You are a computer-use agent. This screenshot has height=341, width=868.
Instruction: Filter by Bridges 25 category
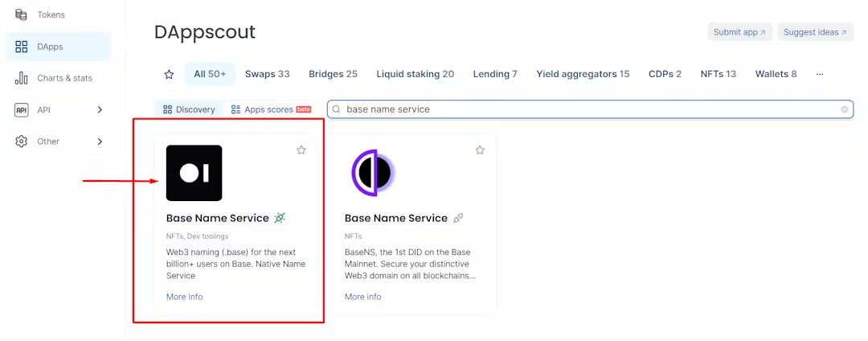[x=333, y=74]
